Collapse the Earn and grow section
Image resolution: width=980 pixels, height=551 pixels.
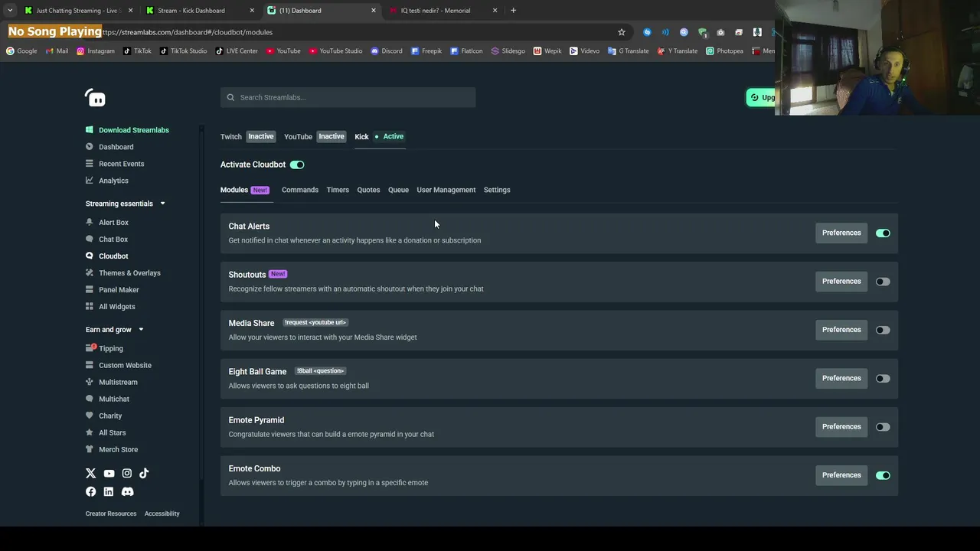pyautogui.click(x=141, y=330)
